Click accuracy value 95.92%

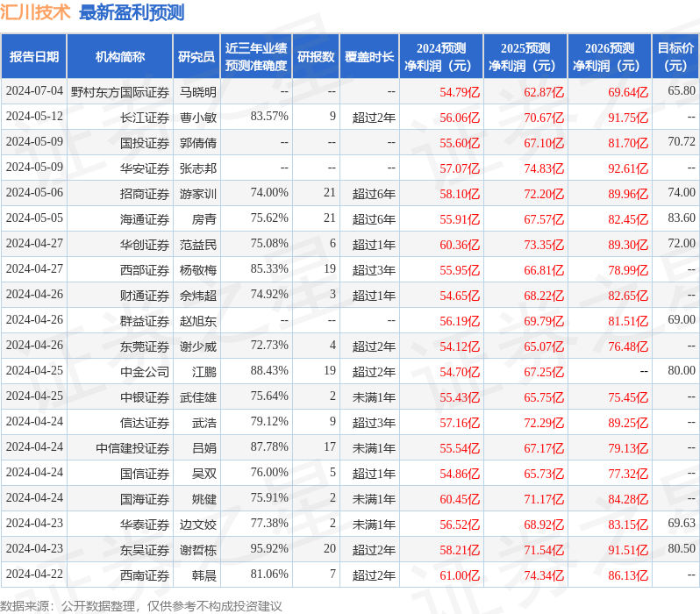269,549
